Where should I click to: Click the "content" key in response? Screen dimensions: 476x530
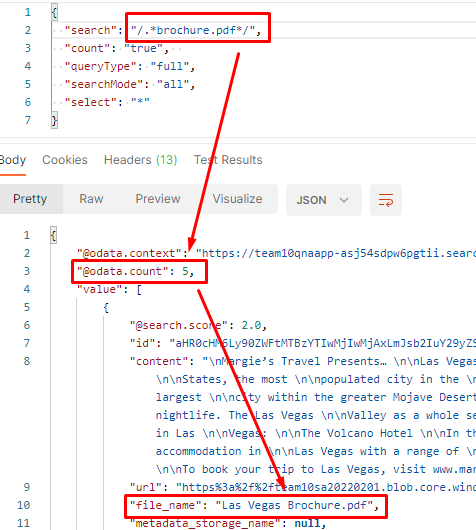tap(159, 361)
